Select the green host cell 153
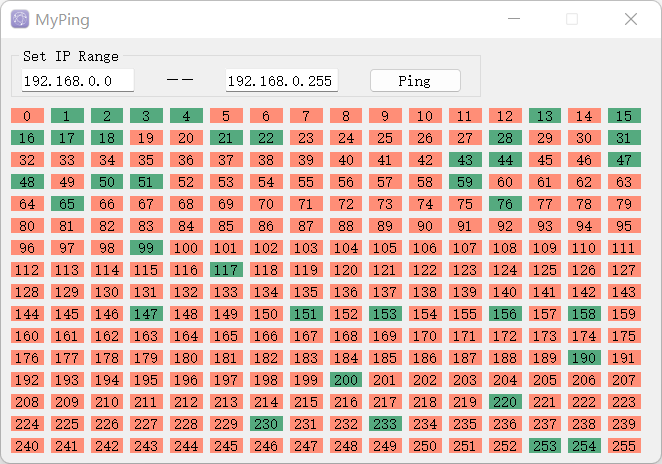This screenshot has height=464, width=662. pos(385,314)
